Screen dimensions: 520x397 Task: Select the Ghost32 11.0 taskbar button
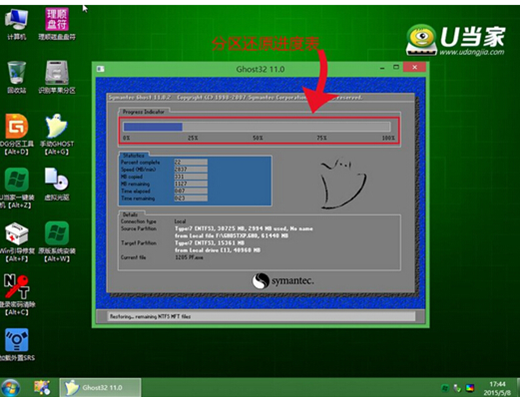tap(100, 387)
